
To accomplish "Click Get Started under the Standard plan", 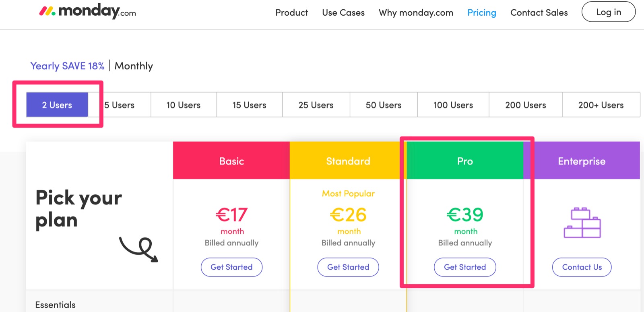I will click(x=348, y=267).
